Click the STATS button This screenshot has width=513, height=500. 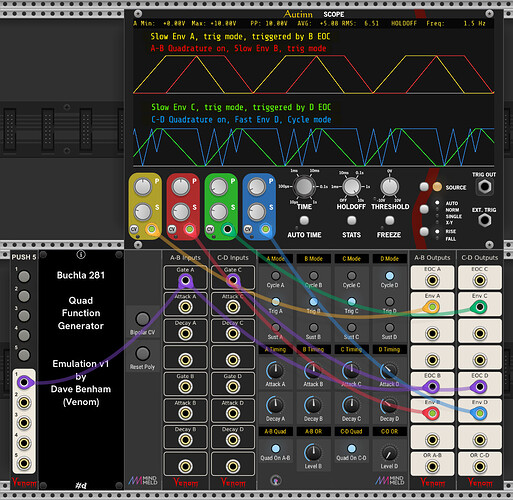351,220
